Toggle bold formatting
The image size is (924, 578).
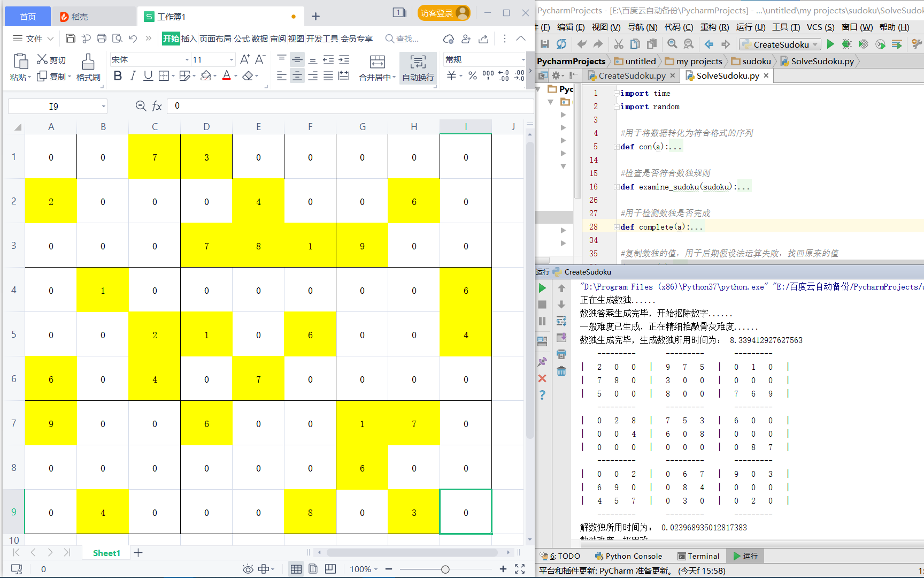[x=117, y=76]
